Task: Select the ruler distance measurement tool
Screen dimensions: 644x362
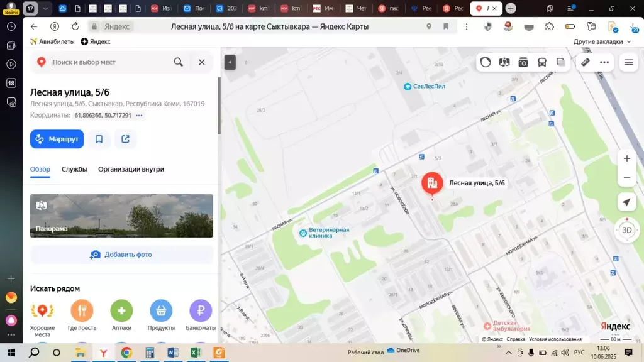Action: 586,62
